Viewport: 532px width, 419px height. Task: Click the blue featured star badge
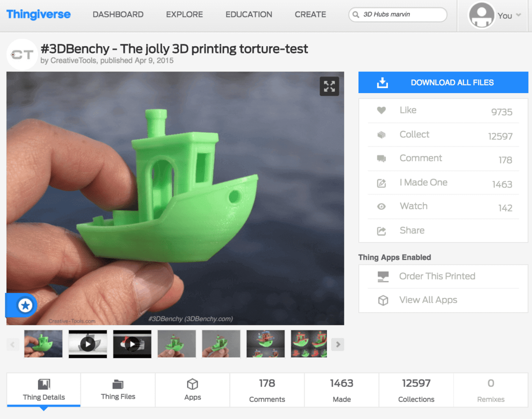click(25, 305)
